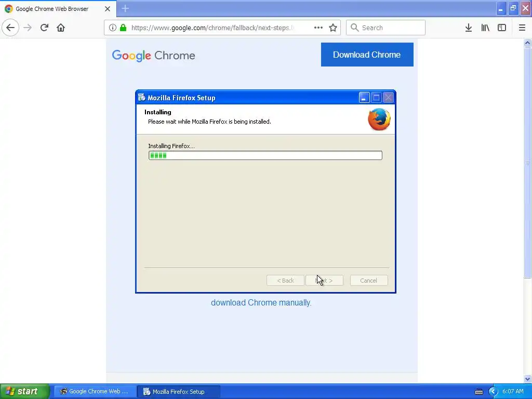Toggle the sidebar view icon
The image size is (532, 399).
coord(502,28)
